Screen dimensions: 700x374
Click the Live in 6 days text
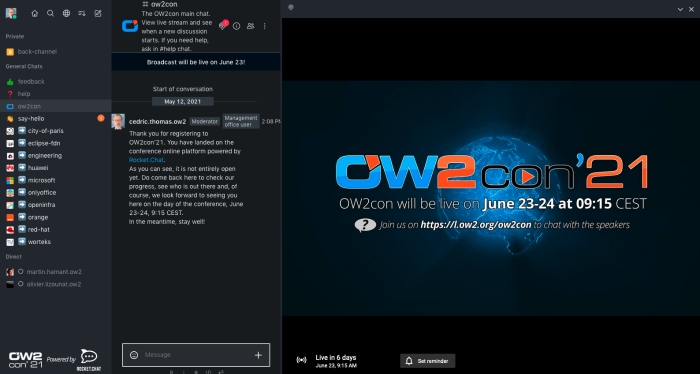pyautogui.click(x=336, y=357)
